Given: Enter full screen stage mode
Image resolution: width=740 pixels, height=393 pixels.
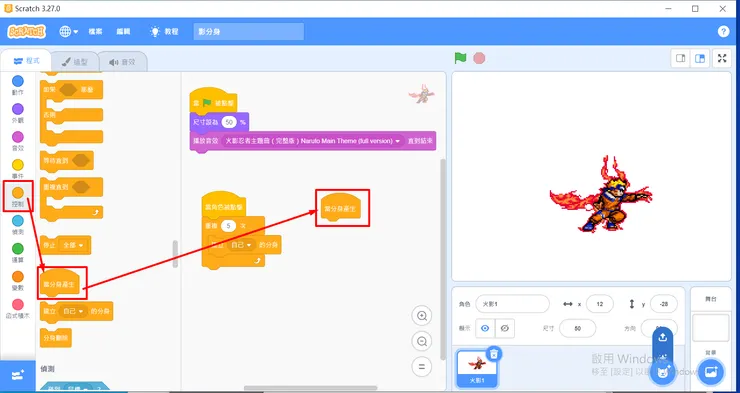Looking at the screenshot, I should click(x=722, y=59).
